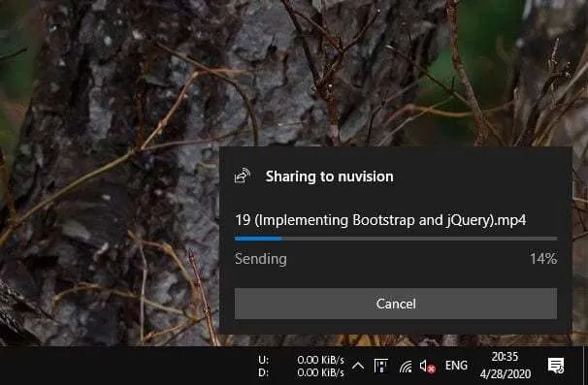Click the sending progress bar

(x=396, y=239)
